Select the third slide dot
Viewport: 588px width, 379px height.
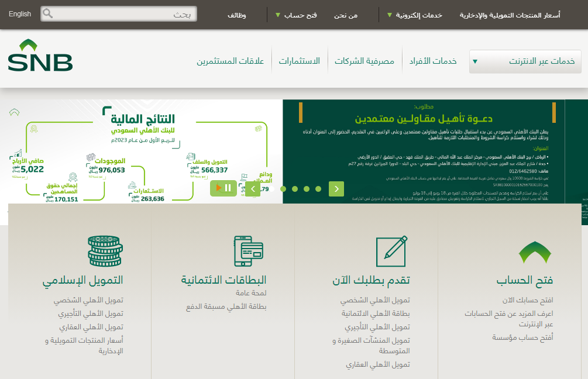[295, 189]
